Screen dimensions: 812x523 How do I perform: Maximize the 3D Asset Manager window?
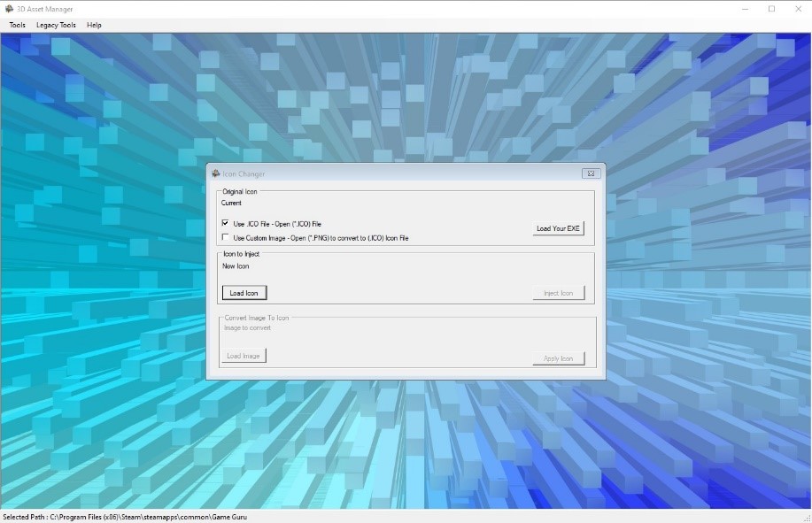pos(771,9)
